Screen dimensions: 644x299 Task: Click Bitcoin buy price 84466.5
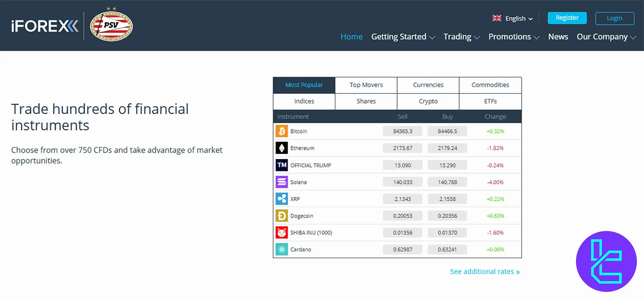click(447, 131)
